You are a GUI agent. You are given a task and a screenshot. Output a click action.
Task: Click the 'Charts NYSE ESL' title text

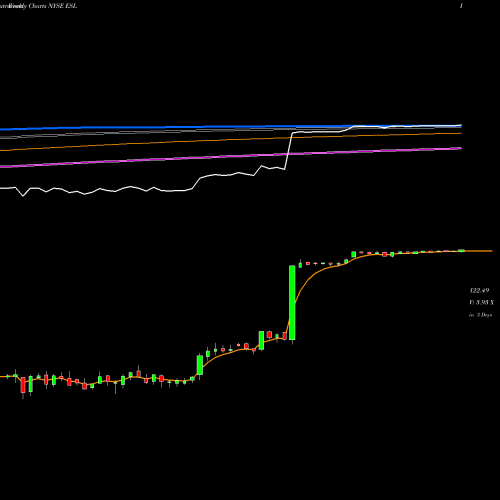pyautogui.click(x=53, y=6)
